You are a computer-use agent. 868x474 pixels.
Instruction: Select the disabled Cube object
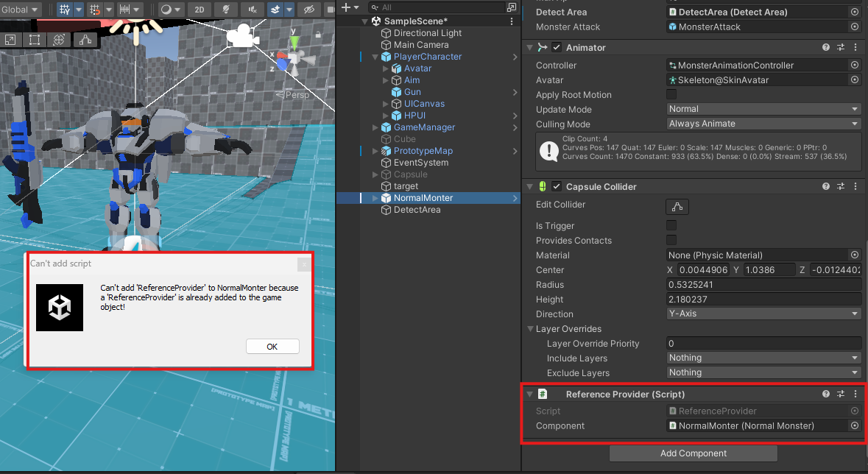pyautogui.click(x=405, y=140)
